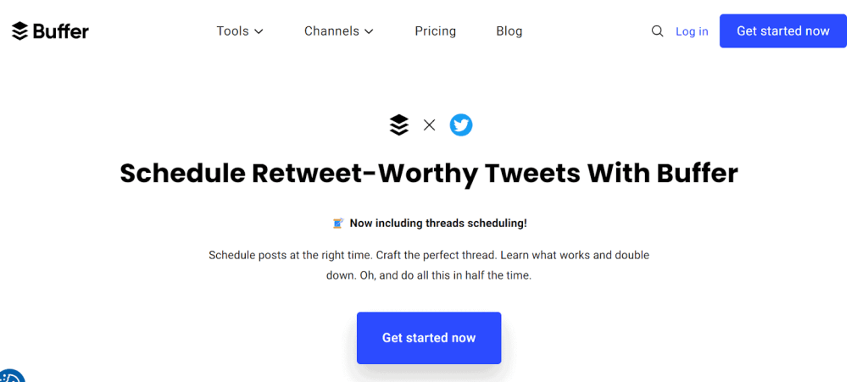Click the black Buffer icon above the headline
868x382 pixels.
(399, 125)
